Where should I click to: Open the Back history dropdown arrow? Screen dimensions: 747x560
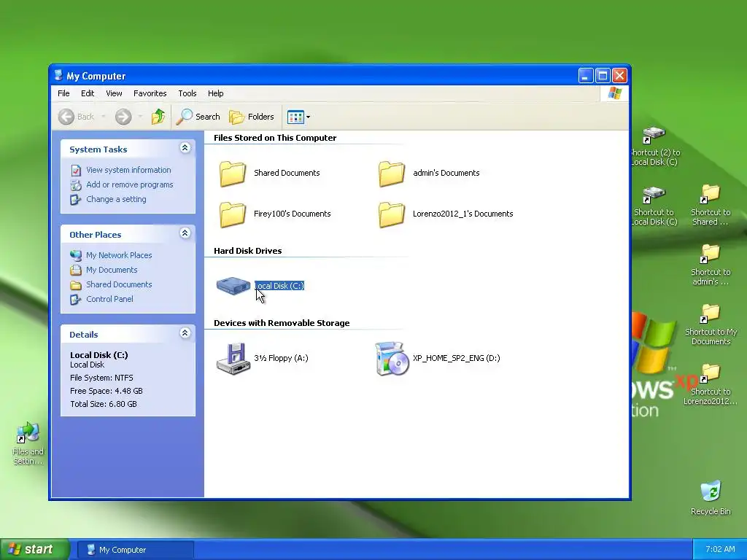pyautogui.click(x=103, y=117)
